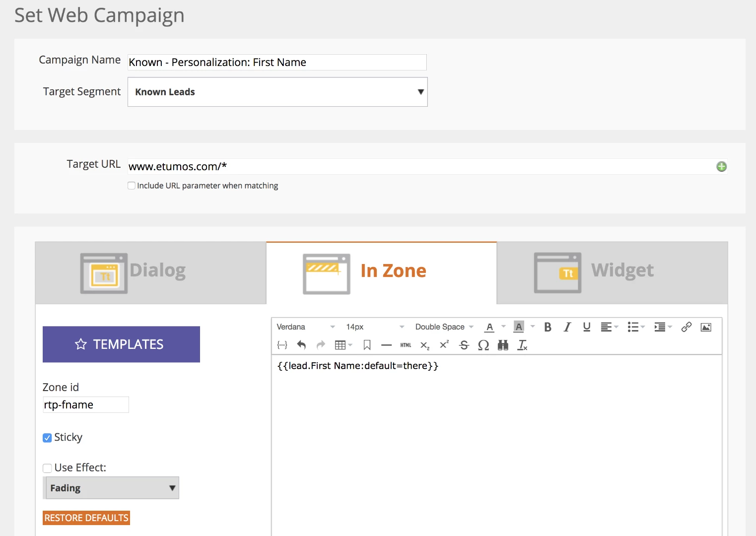
Task: Click the Widget window icon
Action: tap(557, 273)
